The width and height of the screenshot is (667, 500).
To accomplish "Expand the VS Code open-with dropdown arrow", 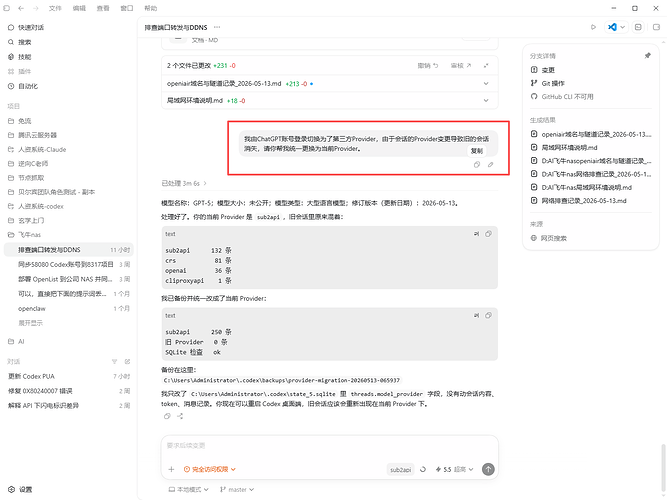I will [x=622, y=27].
